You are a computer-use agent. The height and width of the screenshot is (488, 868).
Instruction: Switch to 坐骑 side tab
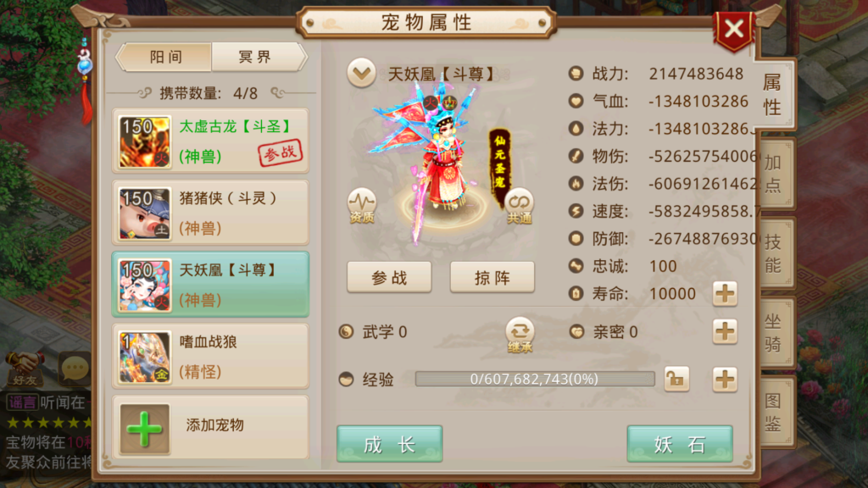click(775, 332)
